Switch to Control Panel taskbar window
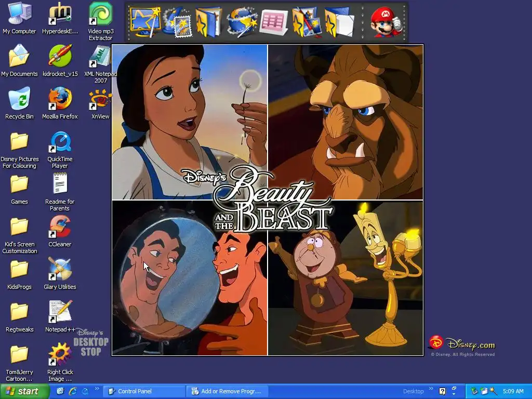This screenshot has height=399, width=532. click(144, 391)
